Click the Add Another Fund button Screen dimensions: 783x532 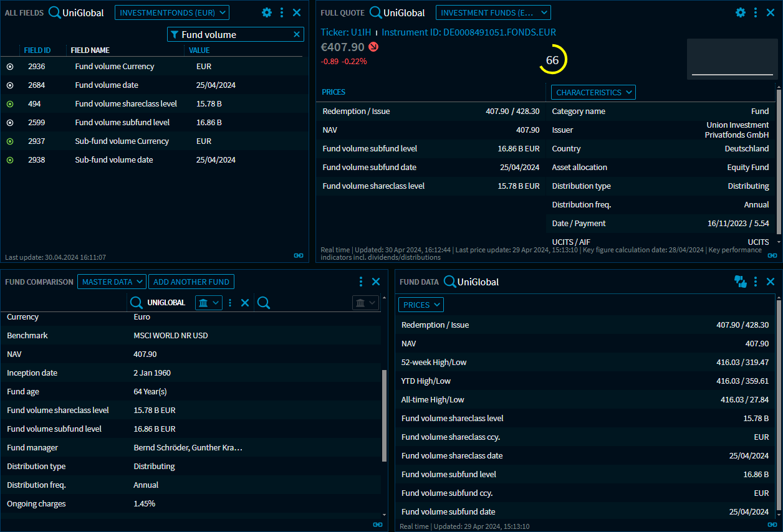[x=191, y=282]
